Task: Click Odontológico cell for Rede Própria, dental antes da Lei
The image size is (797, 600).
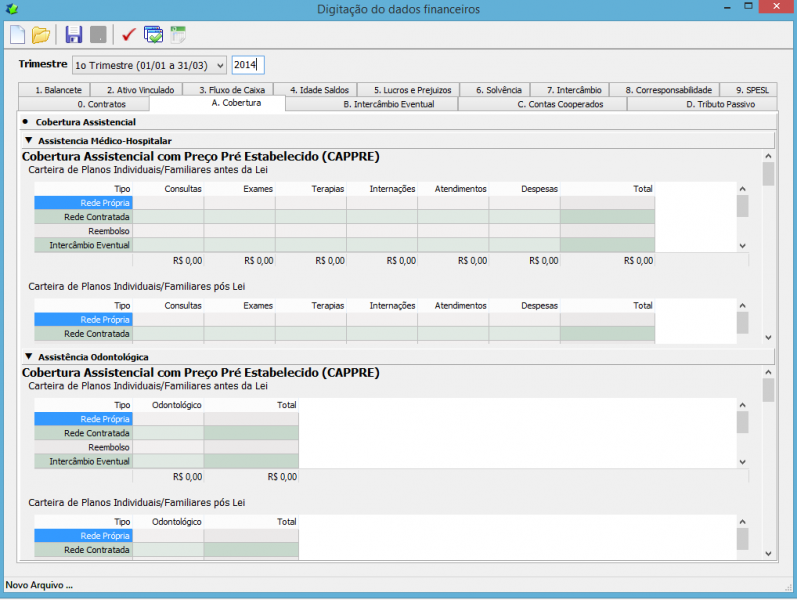Action: pos(168,419)
